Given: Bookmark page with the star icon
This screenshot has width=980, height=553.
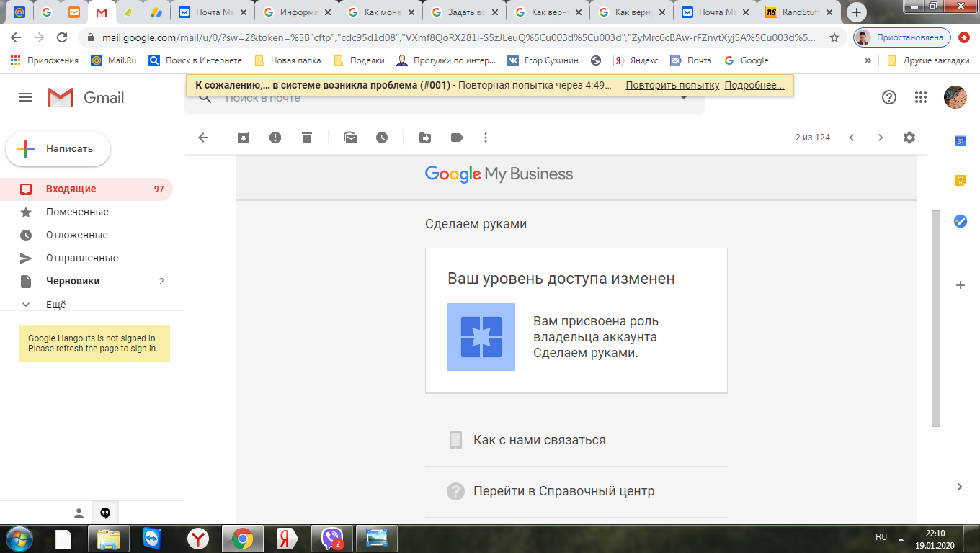Looking at the screenshot, I should (x=834, y=37).
